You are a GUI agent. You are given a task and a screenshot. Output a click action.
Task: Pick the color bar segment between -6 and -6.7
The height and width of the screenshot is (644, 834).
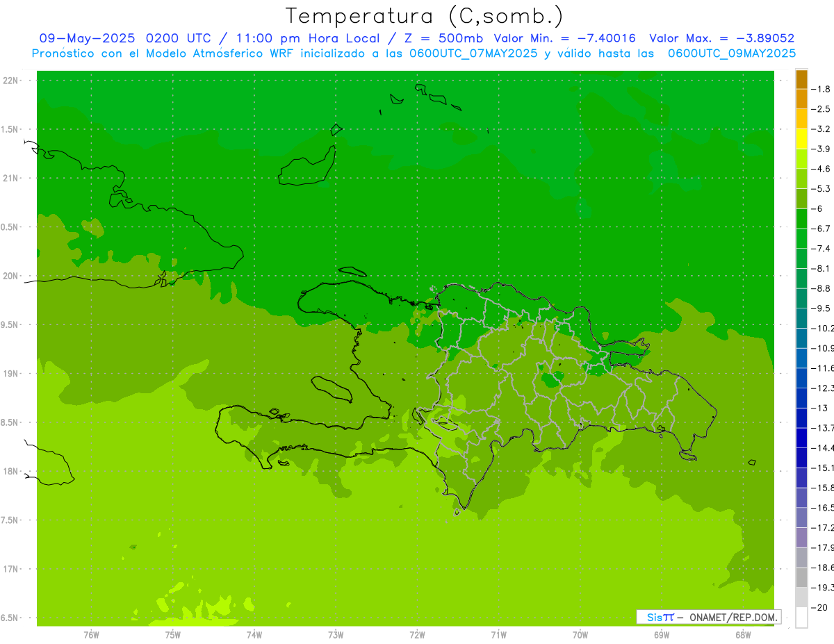(x=801, y=219)
